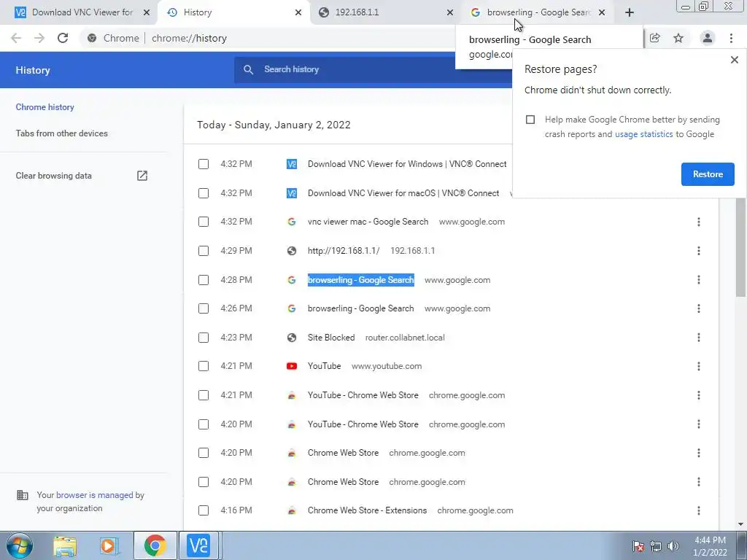Screen dimensions: 747x560
Task: Click the volume speaker tray icon
Action: [673, 546]
